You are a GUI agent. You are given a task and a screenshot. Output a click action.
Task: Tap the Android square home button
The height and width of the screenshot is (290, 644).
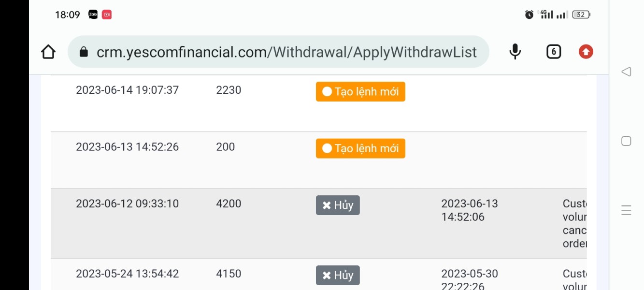click(x=626, y=141)
